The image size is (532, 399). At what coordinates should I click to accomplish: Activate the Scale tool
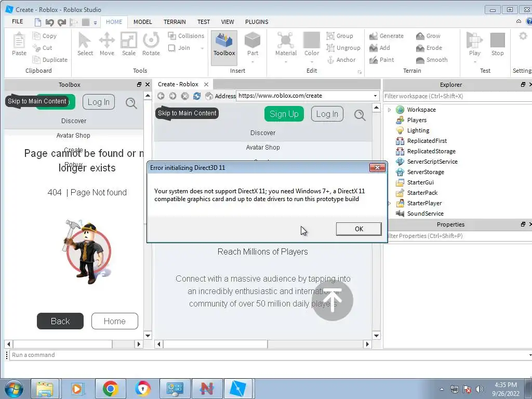point(129,44)
